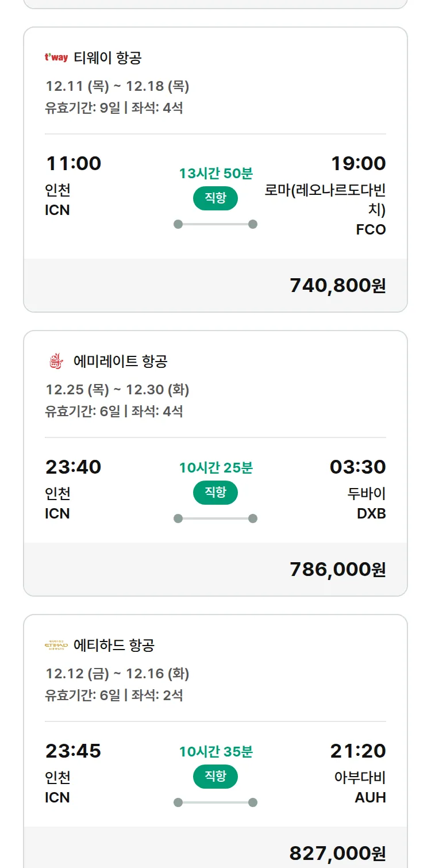
Task: Open the 티웨이 항공 flight card title
Action: coord(107,57)
